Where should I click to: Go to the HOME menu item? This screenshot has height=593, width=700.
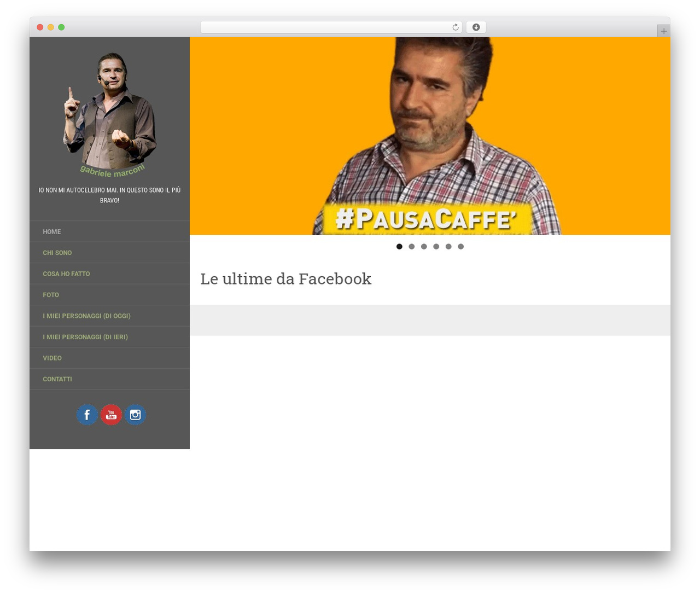tap(109, 232)
